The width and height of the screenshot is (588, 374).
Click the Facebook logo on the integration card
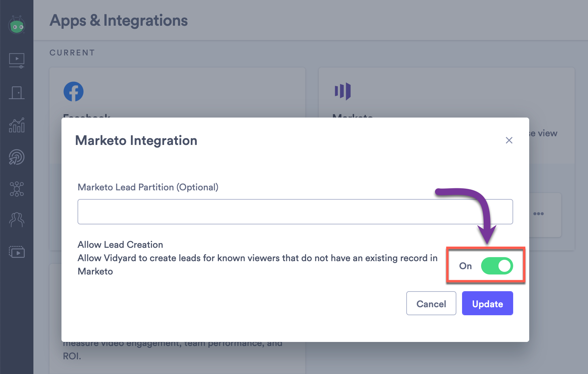73,91
